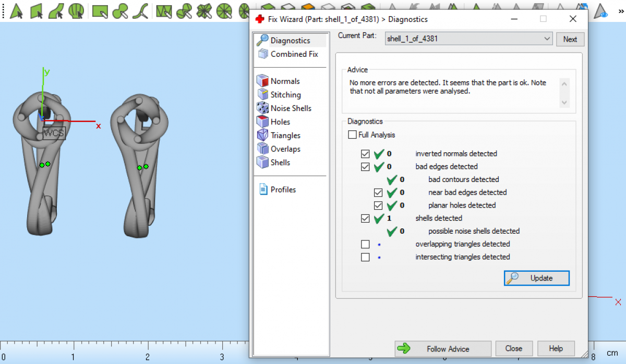626x364 pixels.
Task: Open Normals fix page in sidebar
Action: (285, 81)
